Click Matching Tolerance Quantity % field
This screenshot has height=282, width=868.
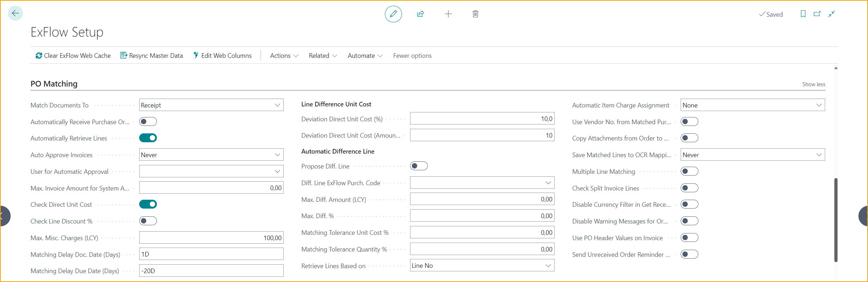click(482, 249)
